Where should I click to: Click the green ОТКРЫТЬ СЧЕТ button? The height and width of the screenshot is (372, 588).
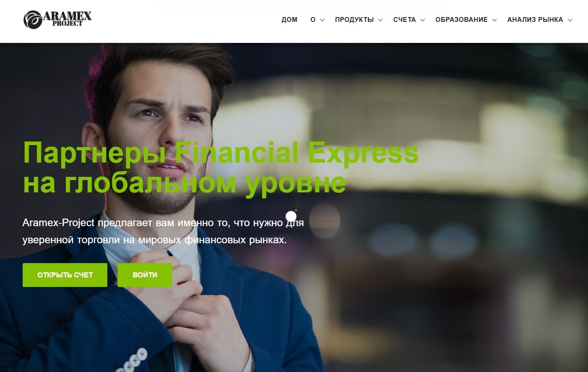[65, 275]
